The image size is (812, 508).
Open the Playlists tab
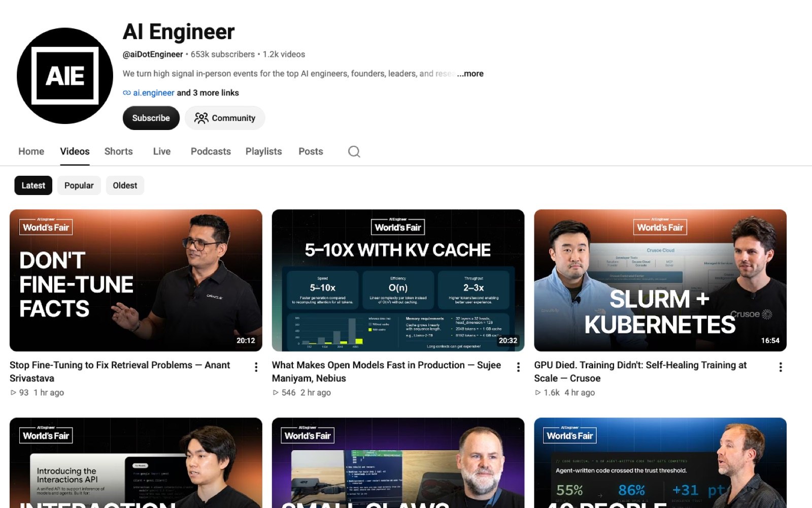click(264, 151)
